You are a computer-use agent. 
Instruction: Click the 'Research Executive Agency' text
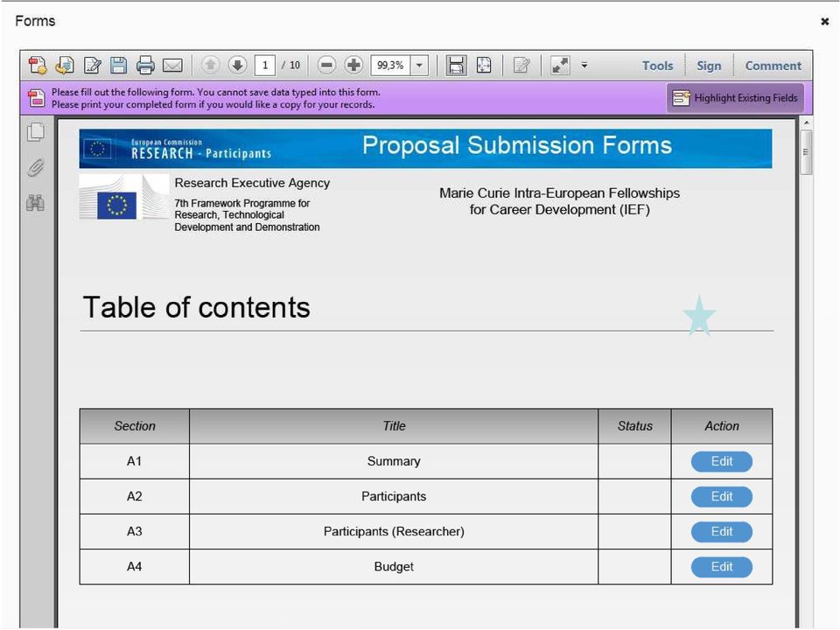[252, 183]
